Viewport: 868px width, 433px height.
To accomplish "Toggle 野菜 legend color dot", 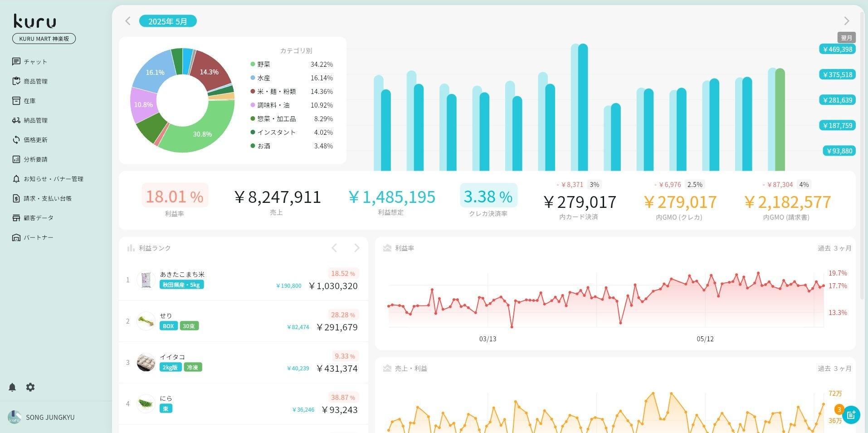I will coord(253,64).
